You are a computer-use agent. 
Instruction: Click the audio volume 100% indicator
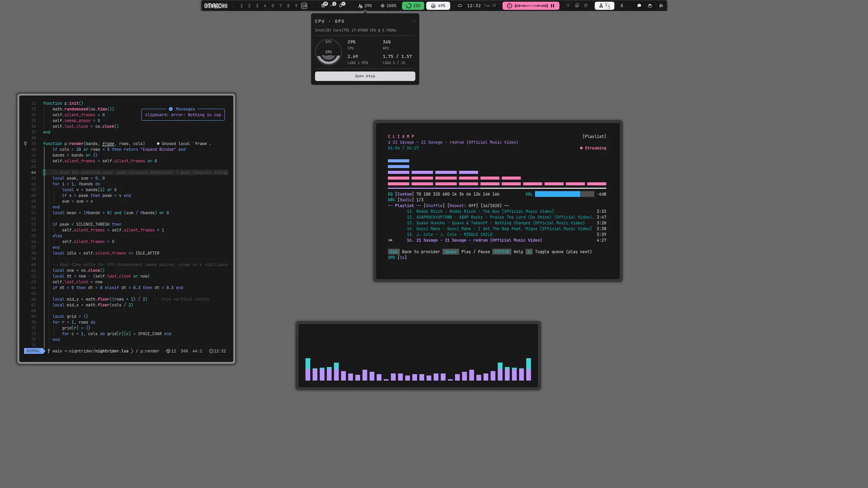[388, 6]
